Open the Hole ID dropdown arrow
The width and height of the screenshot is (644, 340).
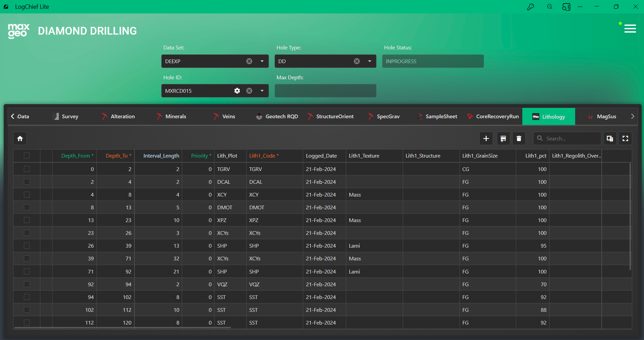tap(262, 91)
